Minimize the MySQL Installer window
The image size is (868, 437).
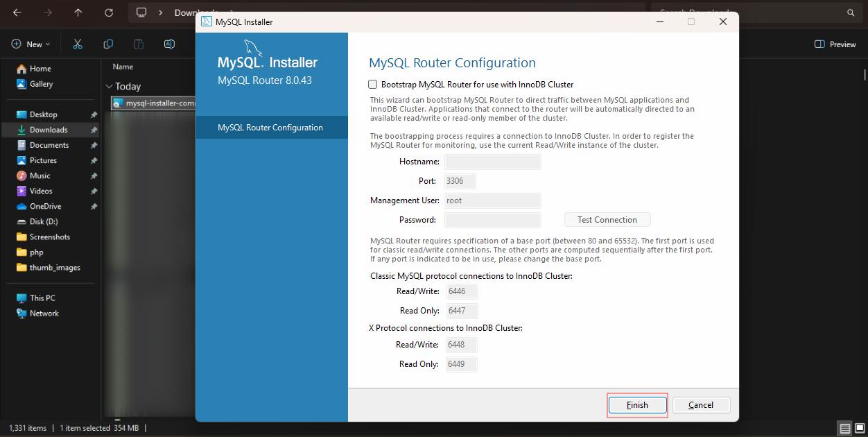(x=659, y=22)
